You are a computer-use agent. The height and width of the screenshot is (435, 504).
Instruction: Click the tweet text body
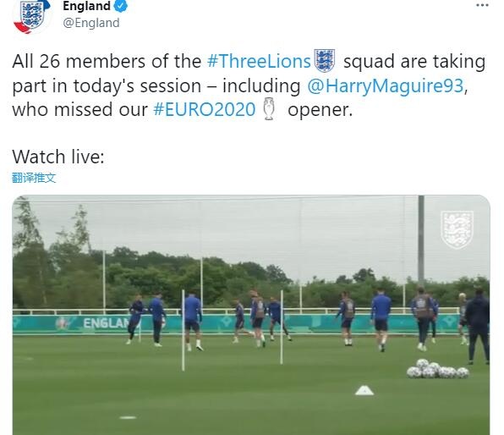tap(249, 85)
